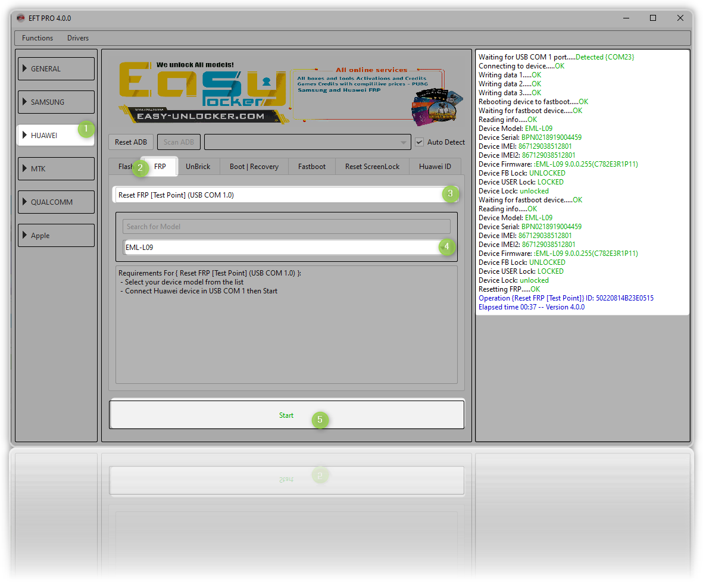This screenshot has height=588, width=703.
Task: Switch to the UnBrick tab
Action: click(198, 167)
